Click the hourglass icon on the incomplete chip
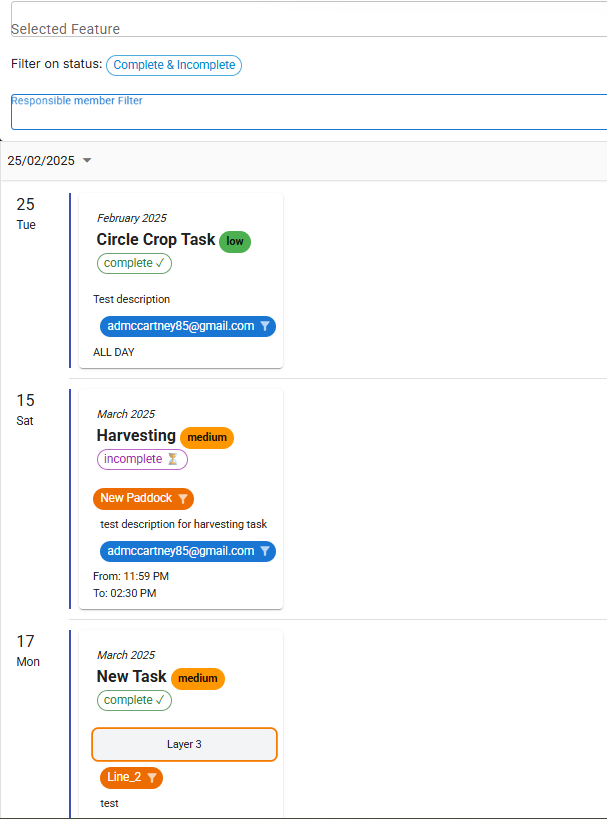This screenshot has height=819, width=607. [173, 459]
